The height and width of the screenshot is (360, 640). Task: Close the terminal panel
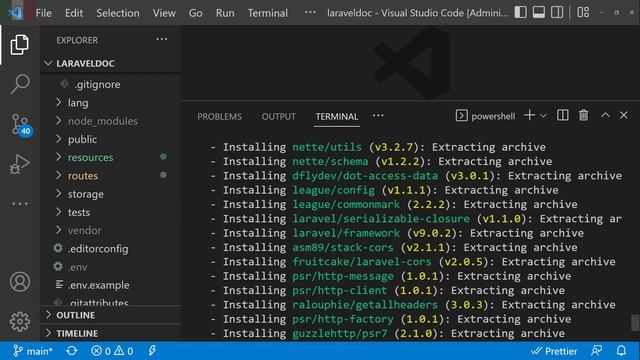coord(624,116)
